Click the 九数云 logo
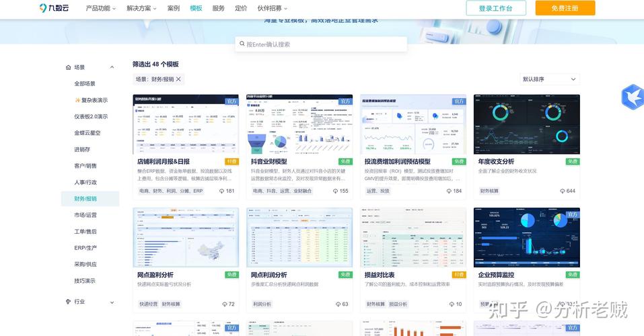Screen dimensions: 644x336 tap(54, 8)
